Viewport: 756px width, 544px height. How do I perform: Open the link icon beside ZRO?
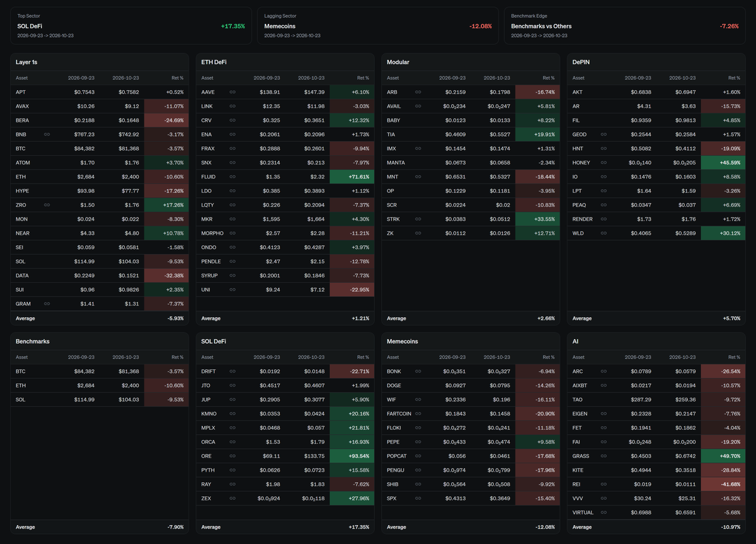point(47,205)
